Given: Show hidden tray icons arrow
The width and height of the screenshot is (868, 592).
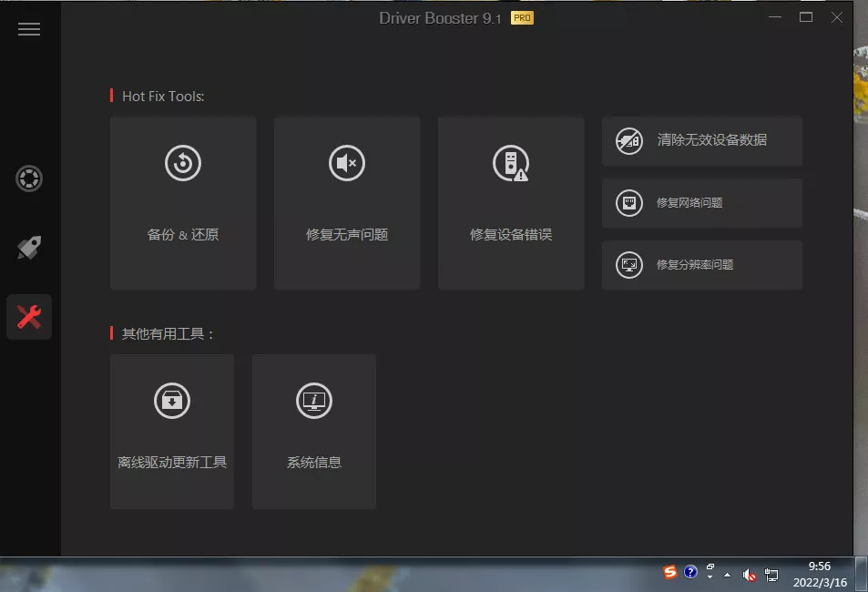Looking at the screenshot, I should tap(728, 576).
